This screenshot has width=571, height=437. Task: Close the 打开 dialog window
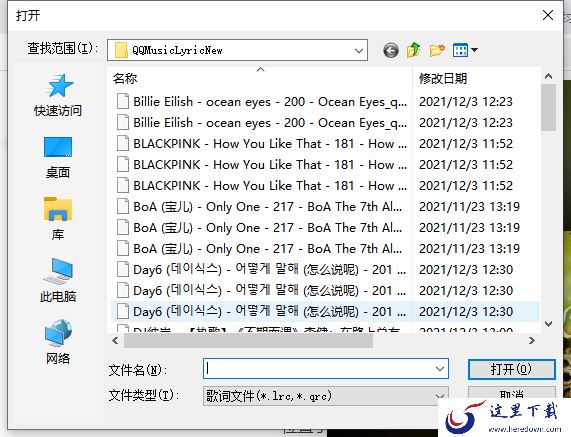(548, 15)
